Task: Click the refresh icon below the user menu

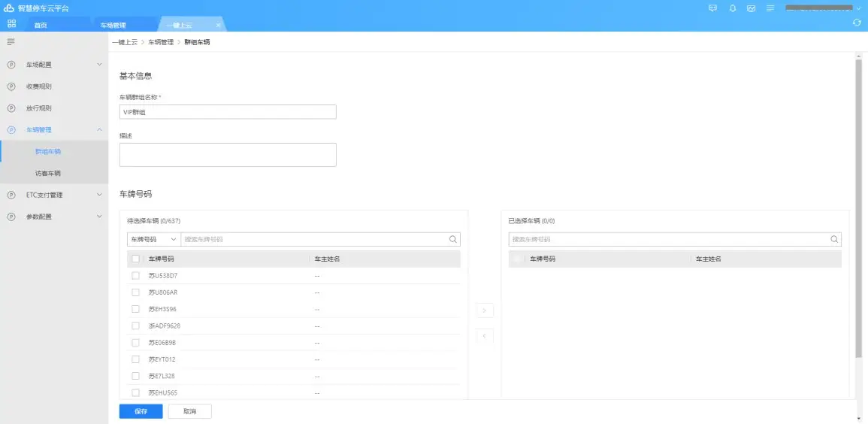Action: pos(857,23)
